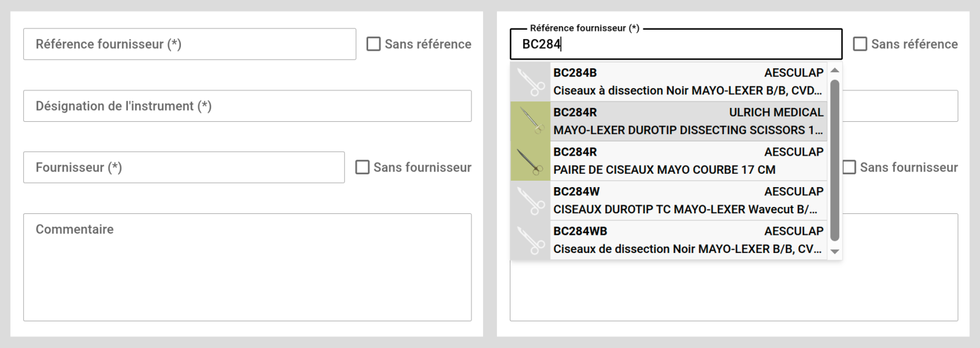
Task: Focus the left Référence fournisseur field
Action: [x=190, y=44]
